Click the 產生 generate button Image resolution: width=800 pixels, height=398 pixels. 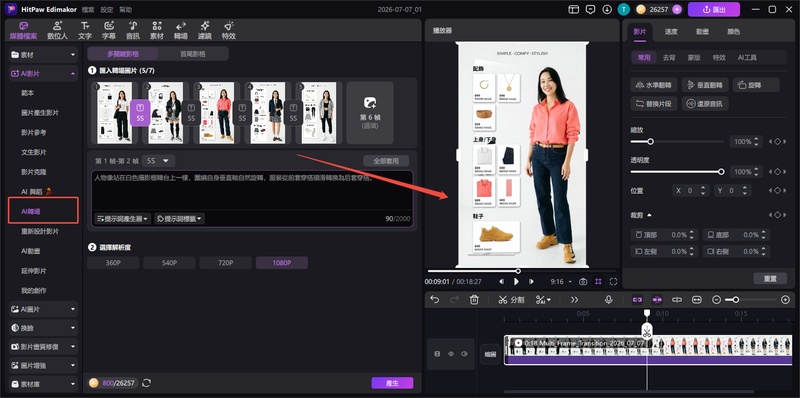(392, 383)
